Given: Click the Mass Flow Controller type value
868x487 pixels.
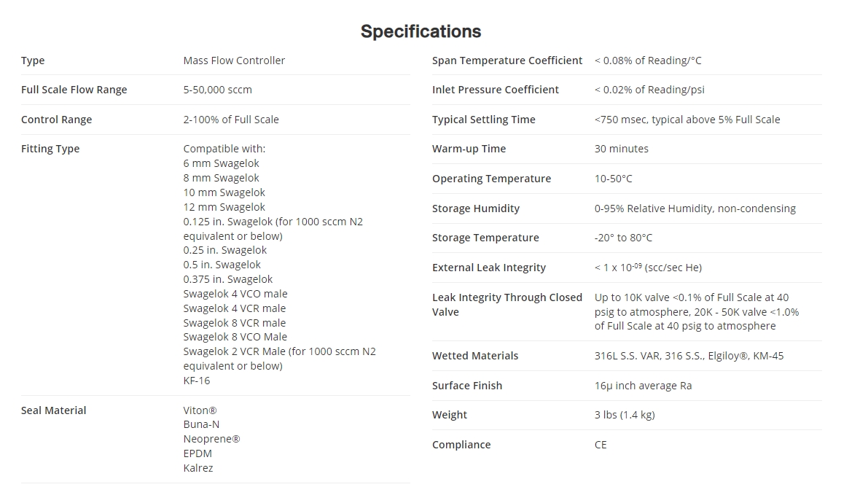Looking at the screenshot, I should point(234,61).
